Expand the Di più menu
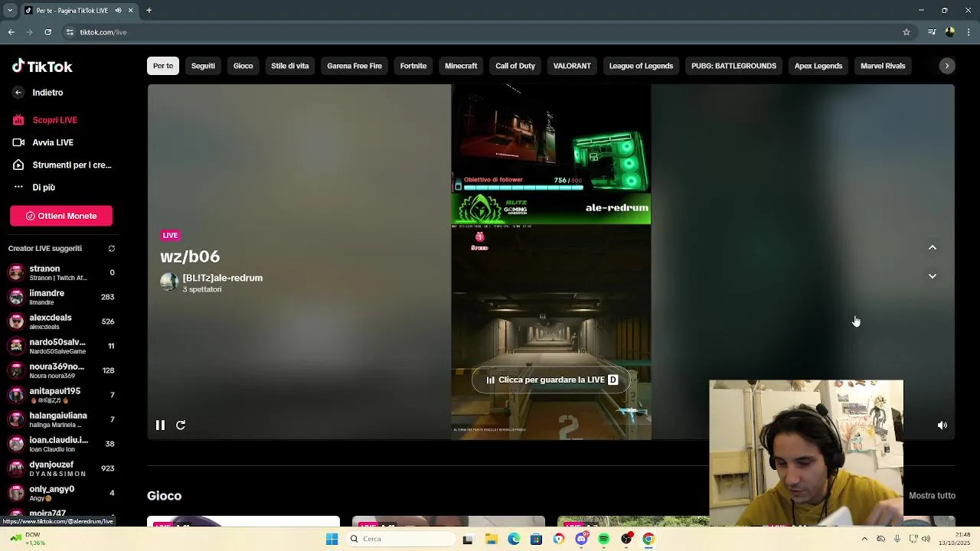Screen dimensions: 980x551 [44, 187]
